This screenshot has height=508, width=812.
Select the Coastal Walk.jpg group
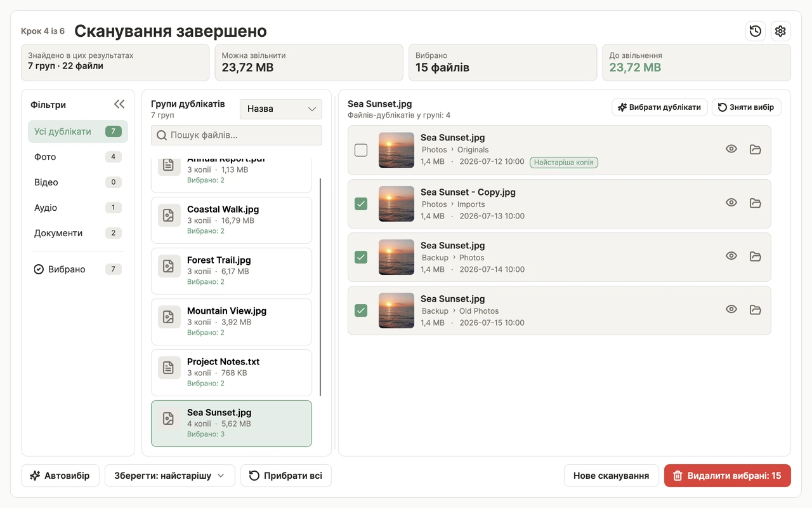pyautogui.click(x=232, y=220)
